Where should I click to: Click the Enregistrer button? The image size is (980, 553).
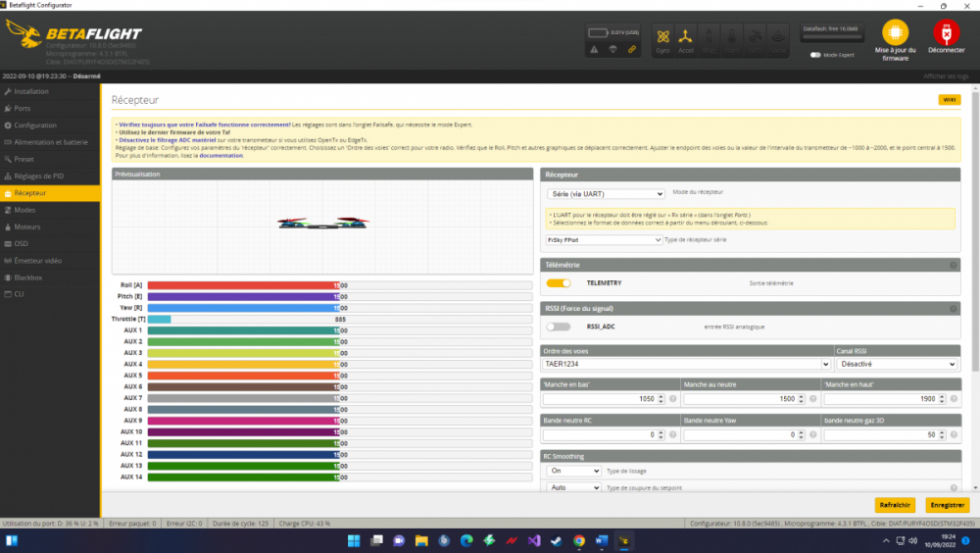coord(947,505)
